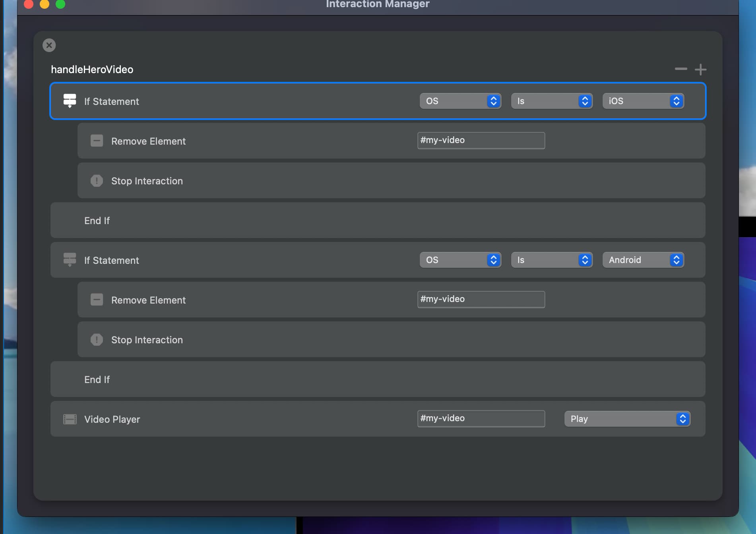Click the first Remove Element selector field

481,141
